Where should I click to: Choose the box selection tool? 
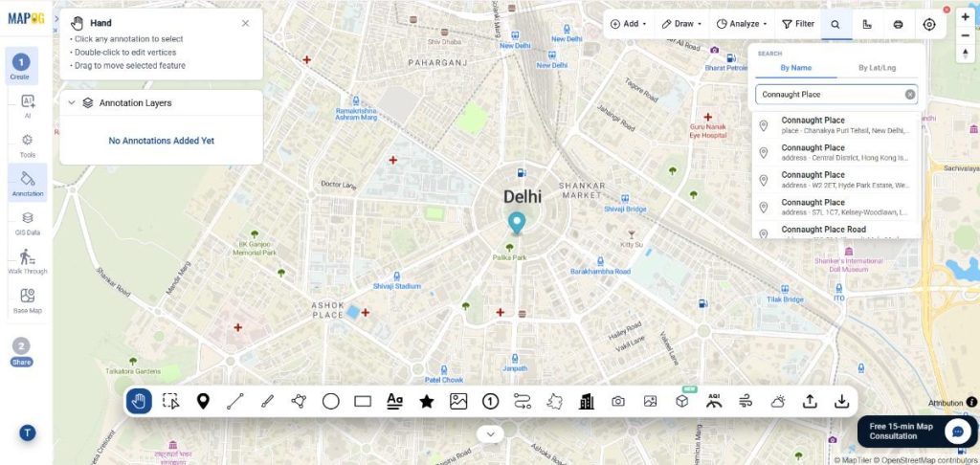point(170,401)
